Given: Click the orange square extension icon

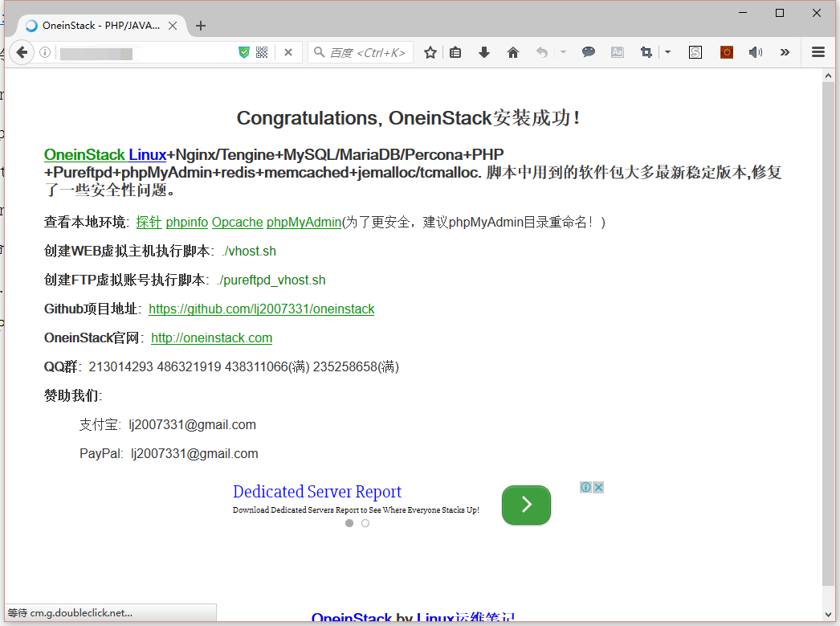Looking at the screenshot, I should click(x=727, y=52).
